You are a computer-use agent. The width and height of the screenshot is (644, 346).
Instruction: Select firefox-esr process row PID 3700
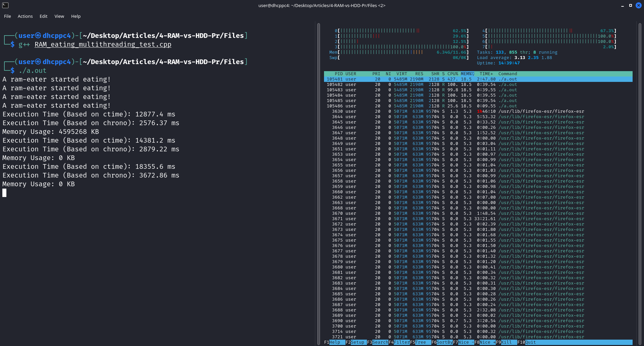click(478, 326)
